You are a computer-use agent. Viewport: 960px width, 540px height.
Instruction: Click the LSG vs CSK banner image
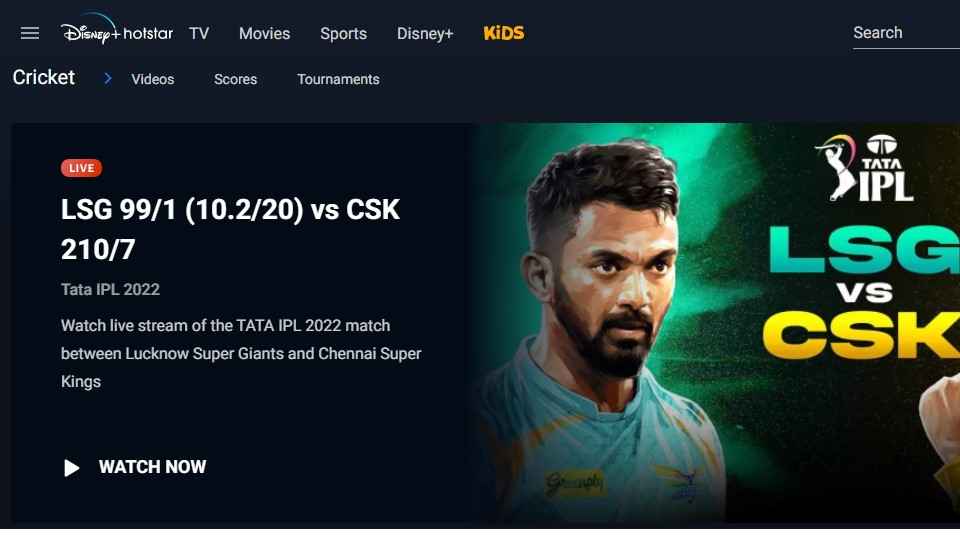tap(715, 323)
